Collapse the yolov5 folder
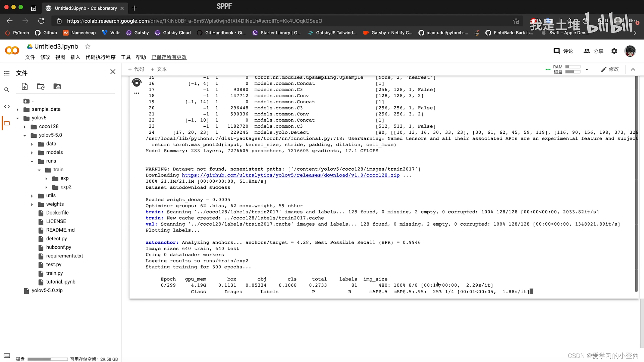The width and height of the screenshot is (644, 362). [x=17, y=118]
